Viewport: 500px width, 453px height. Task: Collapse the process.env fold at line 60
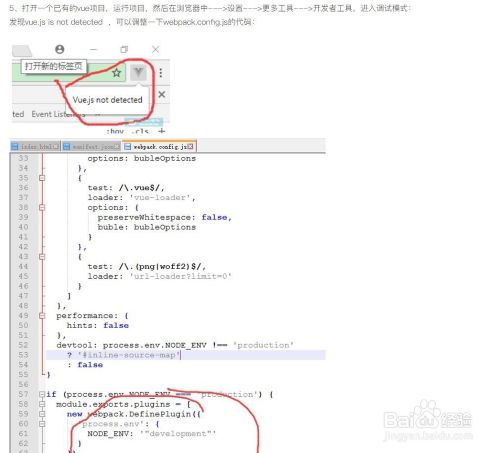coord(42,424)
